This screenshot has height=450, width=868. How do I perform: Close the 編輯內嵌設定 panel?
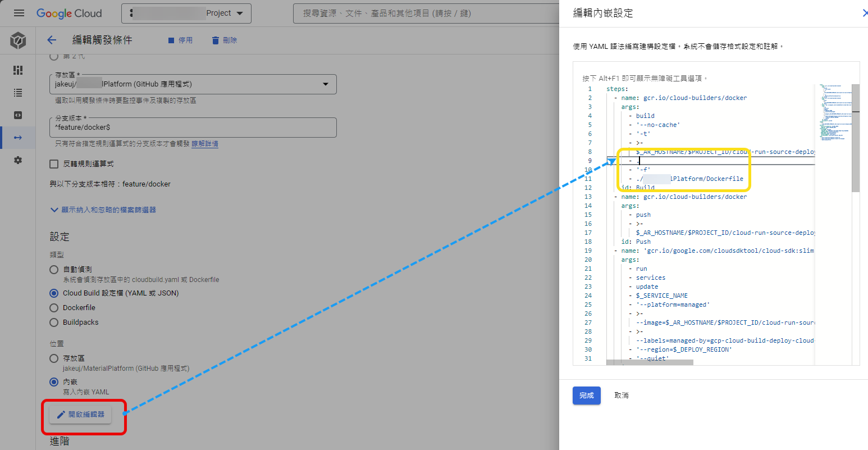865,13
